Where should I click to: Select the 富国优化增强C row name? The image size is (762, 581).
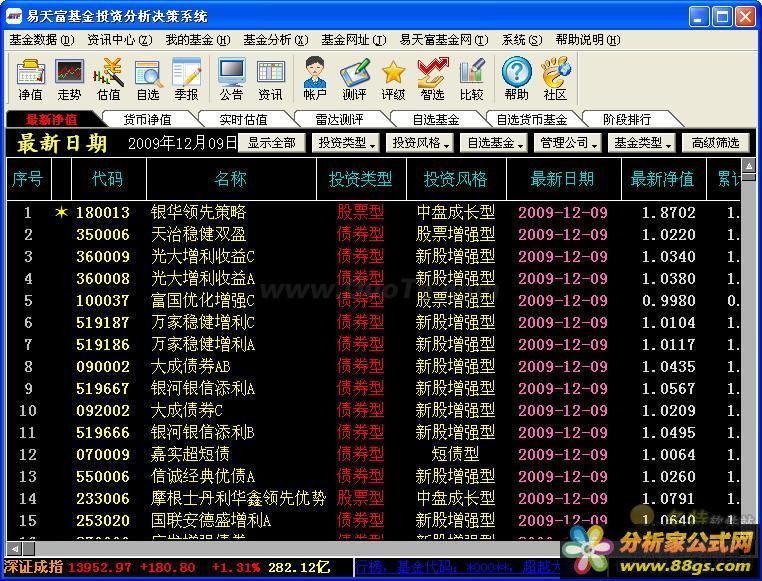203,300
